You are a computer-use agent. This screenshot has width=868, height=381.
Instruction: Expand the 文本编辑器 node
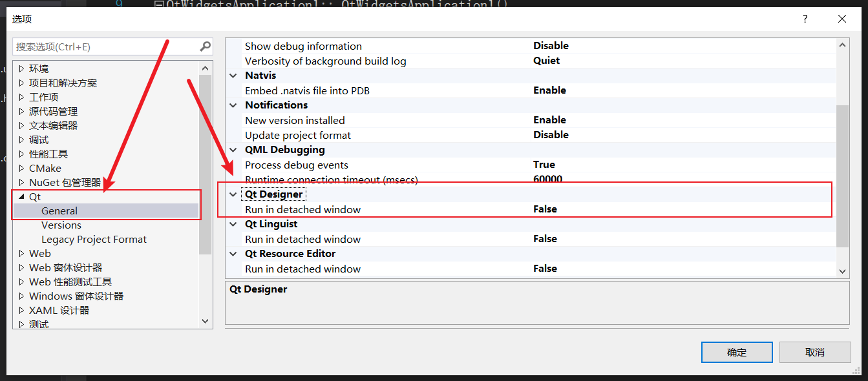point(21,125)
